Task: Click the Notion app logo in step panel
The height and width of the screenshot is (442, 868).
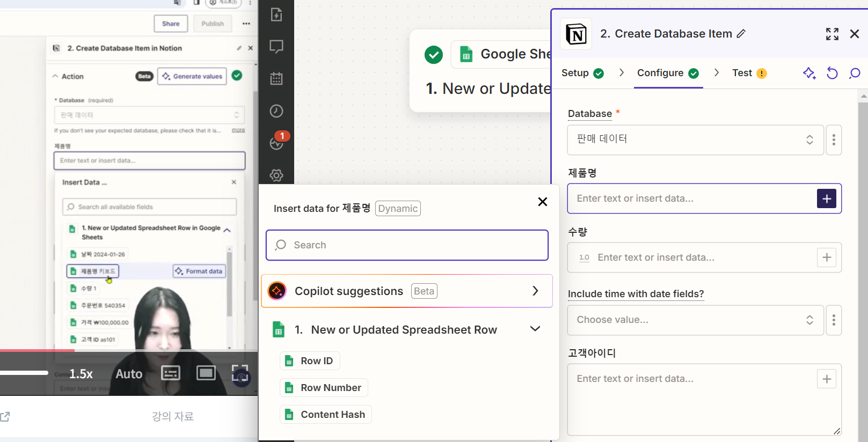Action: tap(576, 34)
